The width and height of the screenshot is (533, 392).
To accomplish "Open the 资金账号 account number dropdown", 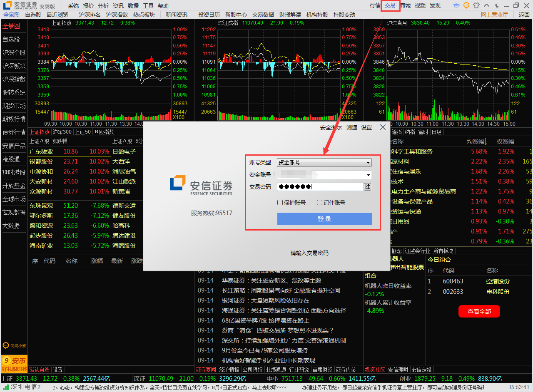I will (x=368, y=175).
